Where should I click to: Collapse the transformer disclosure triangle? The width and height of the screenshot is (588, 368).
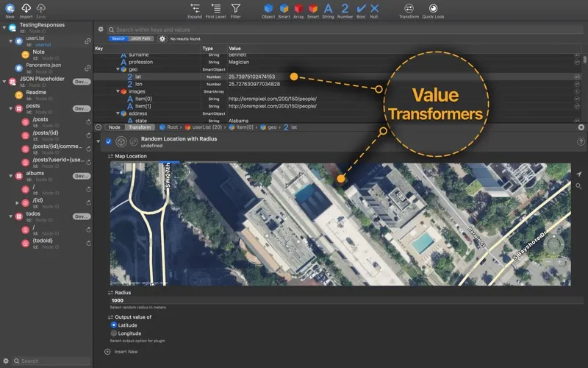(x=98, y=141)
